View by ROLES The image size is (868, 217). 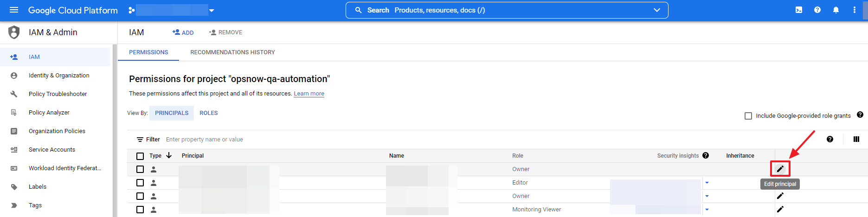(209, 113)
